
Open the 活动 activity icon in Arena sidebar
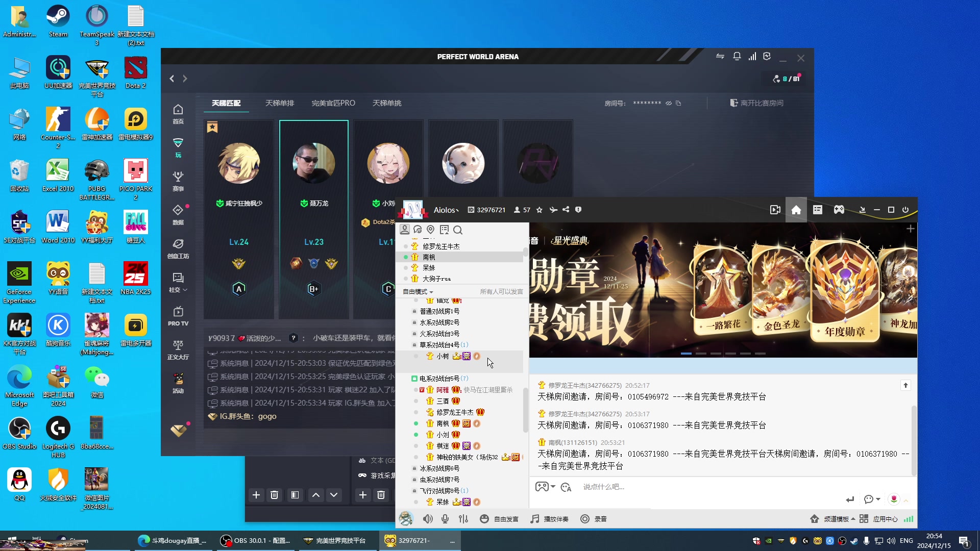click(178, 383)
